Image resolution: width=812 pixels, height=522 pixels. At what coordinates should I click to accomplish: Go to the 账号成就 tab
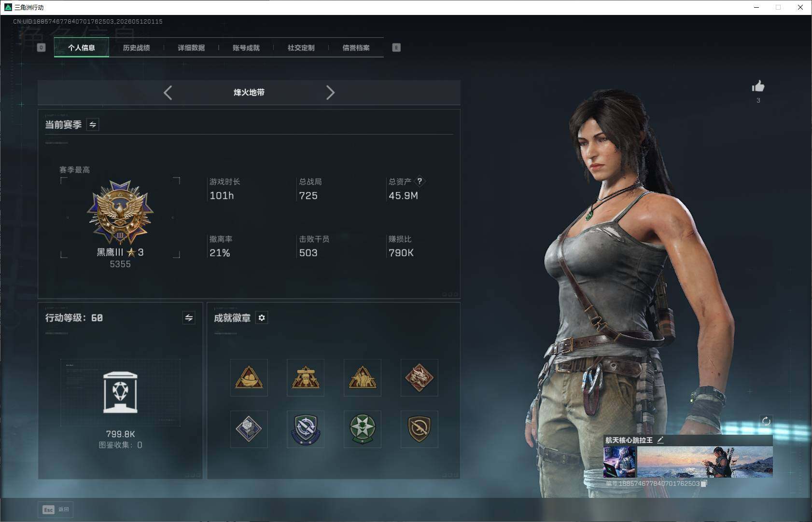tap(246, 48)
